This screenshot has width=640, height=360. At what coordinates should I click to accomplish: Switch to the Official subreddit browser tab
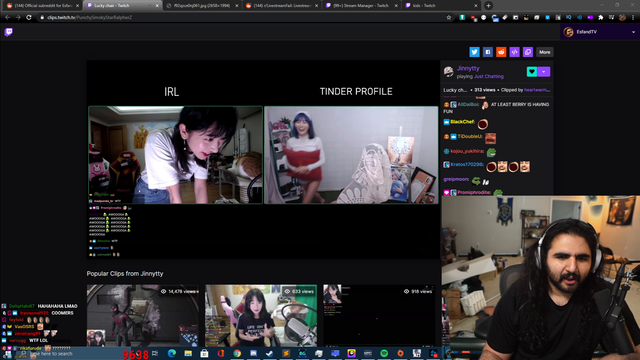[42, 6]
